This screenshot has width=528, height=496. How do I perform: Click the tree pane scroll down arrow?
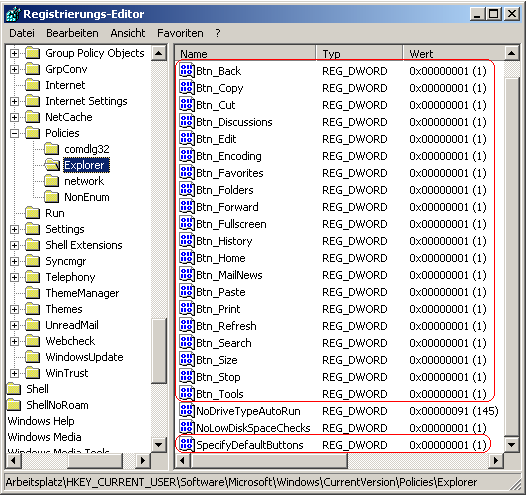[x=159, y=444]
